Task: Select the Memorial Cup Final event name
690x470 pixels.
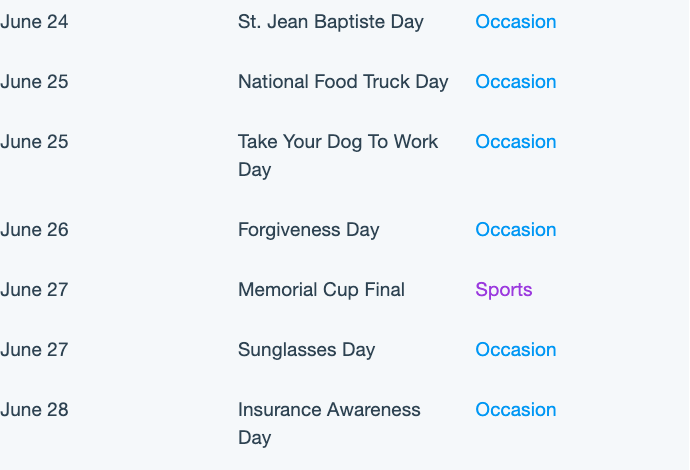Action: click(321, 290)
